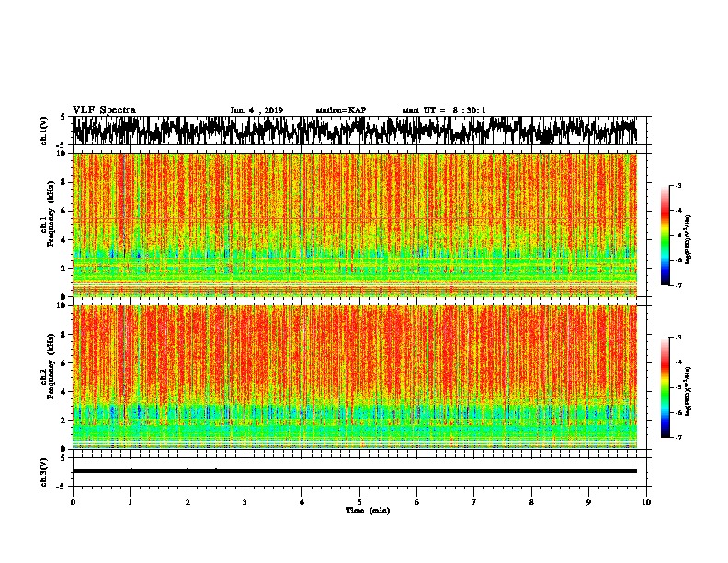
Task: Click the ch.2 colorbar "log(PSD)(V²/Hz)" label
Action: tap(688, 391)
